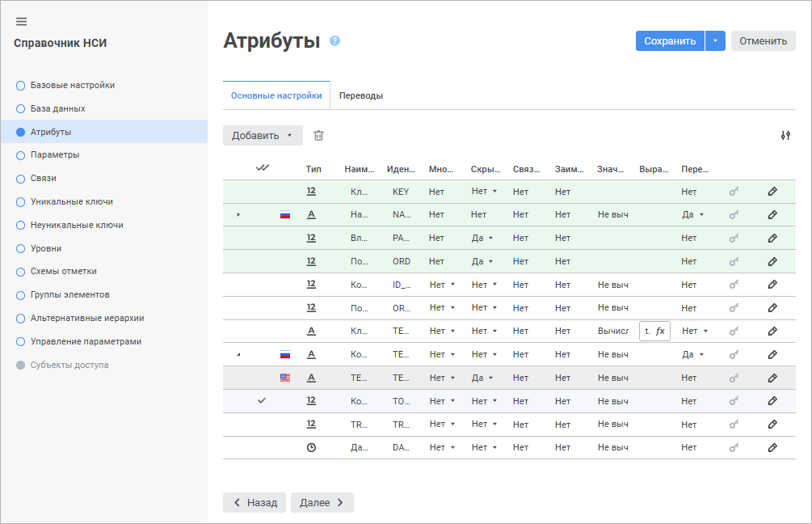Click the trash delete icon

click(318, 135)
